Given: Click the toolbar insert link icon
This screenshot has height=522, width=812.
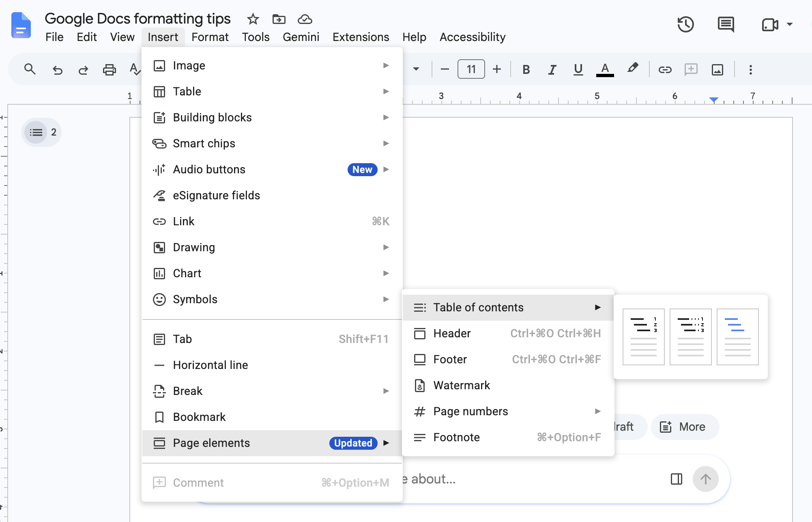Looking at the screenshot, I should [665, 70].
